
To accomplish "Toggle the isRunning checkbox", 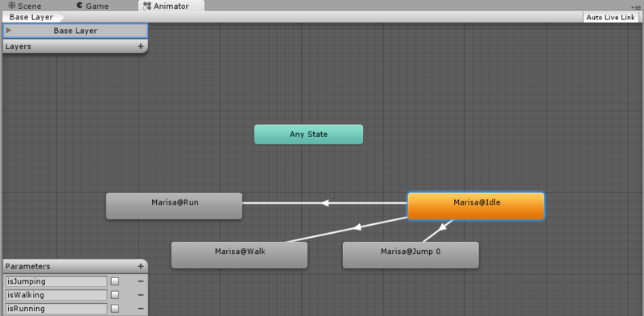I will pos(115,309).
